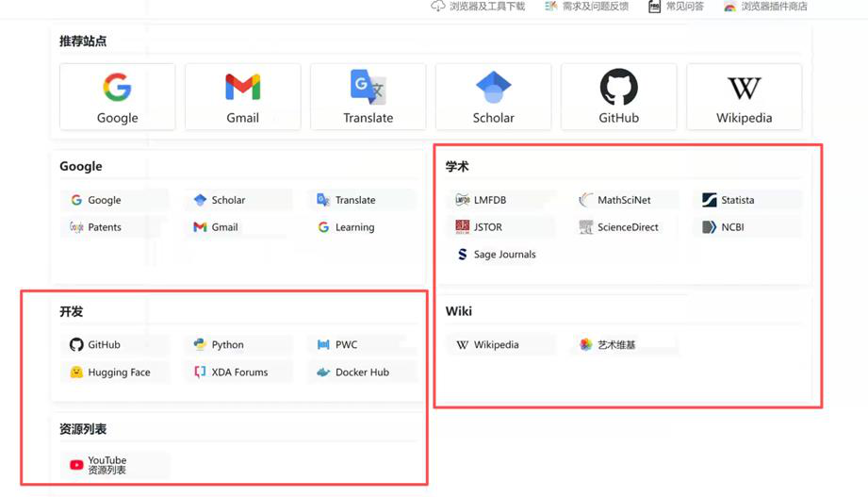
Task: Open the Learning link
Action: click(362, 227)
